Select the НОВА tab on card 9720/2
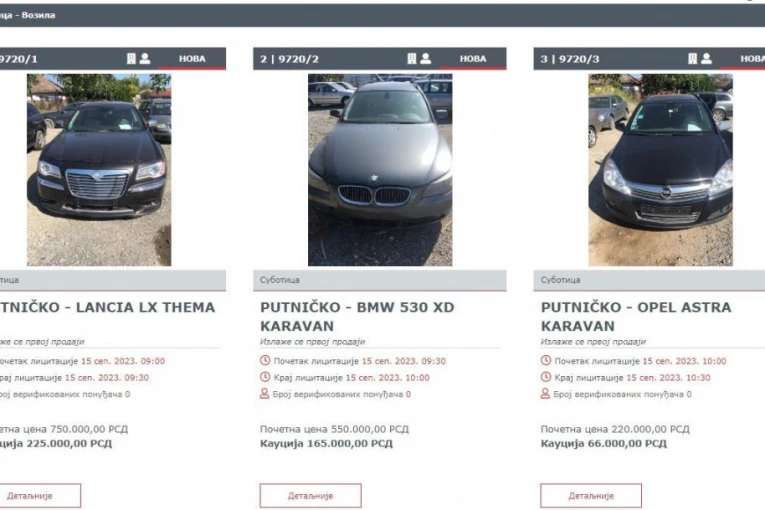The width and height of the screenshot is (765, 510). pyautogui.click(x=473, y=59)
